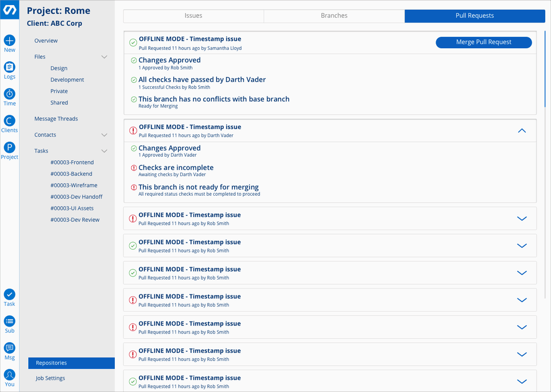Open the You profile icon
This screenshot has height=392, width=551.
10,375
